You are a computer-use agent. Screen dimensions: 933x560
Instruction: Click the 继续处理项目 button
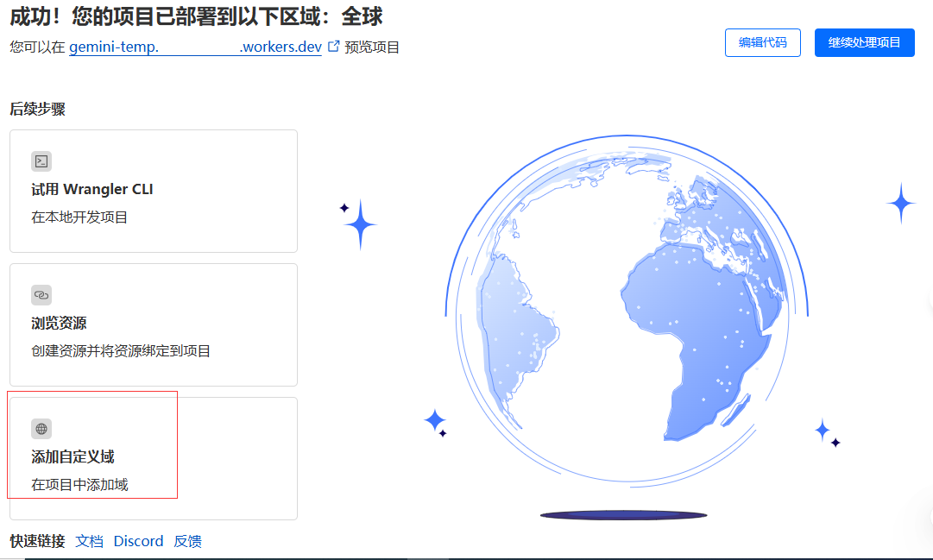pyautogui.click(x=864, y=42)
